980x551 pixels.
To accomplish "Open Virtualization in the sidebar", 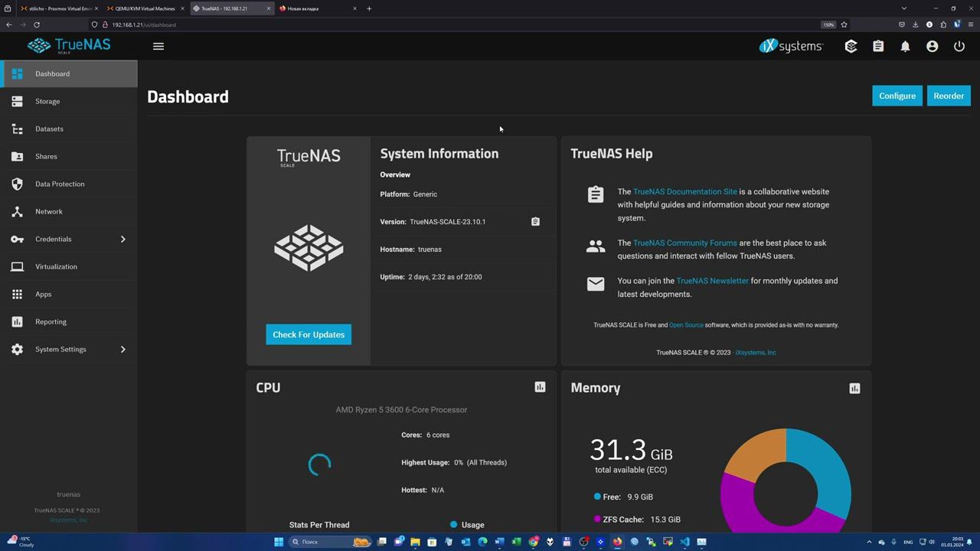I will [69, 266].
